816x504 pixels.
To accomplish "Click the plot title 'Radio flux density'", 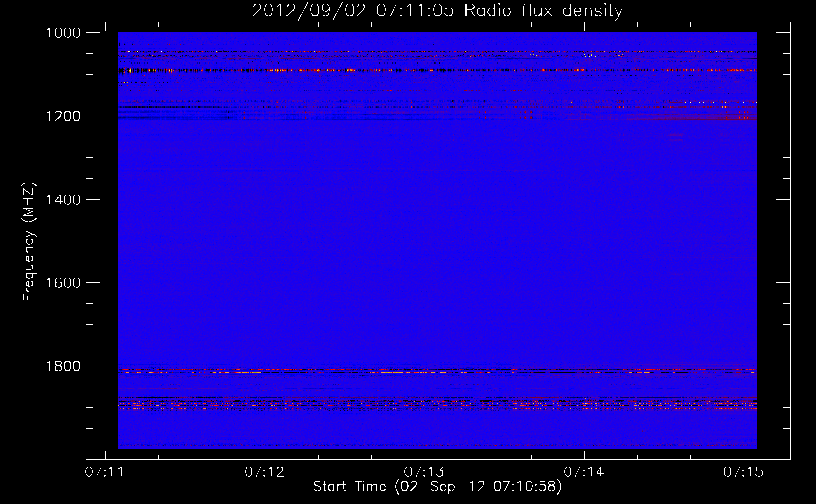I will click(x=544, y=11).
